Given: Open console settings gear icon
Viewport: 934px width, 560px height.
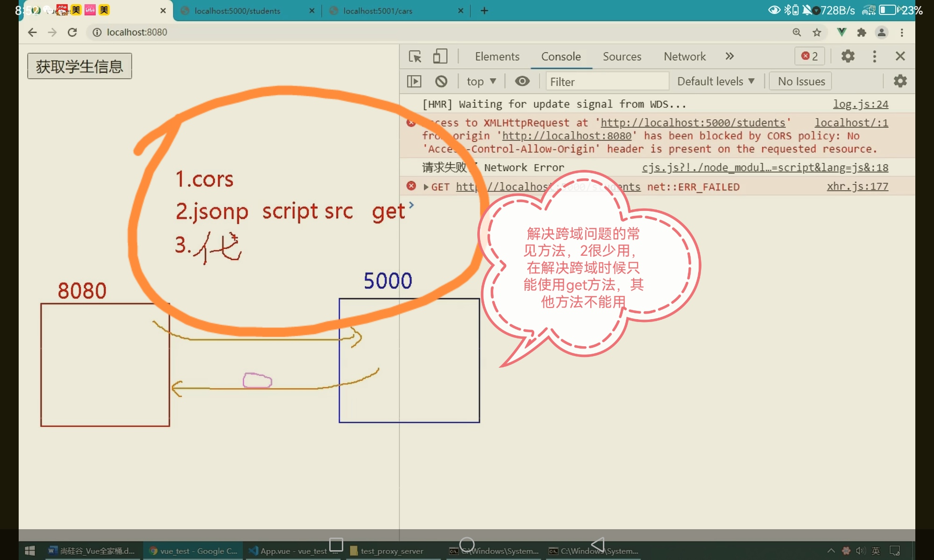Looking at the screenshot, I should tap(900, 81).
